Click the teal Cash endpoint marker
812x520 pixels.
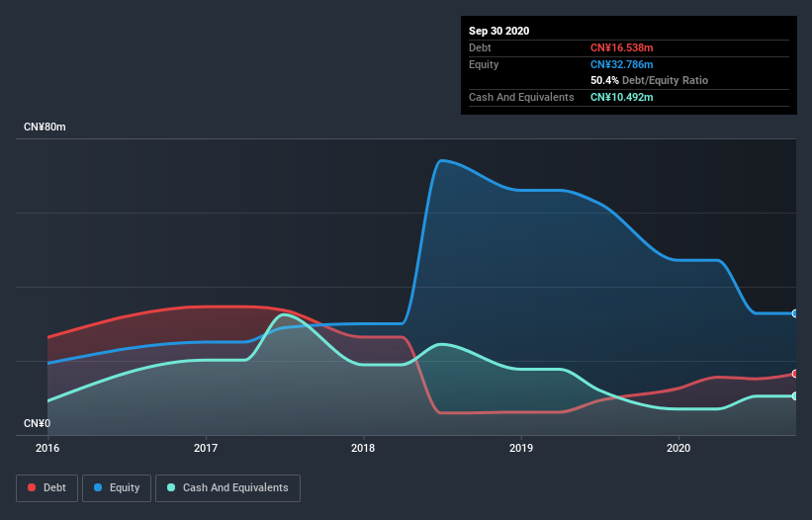tap(795, 395)
